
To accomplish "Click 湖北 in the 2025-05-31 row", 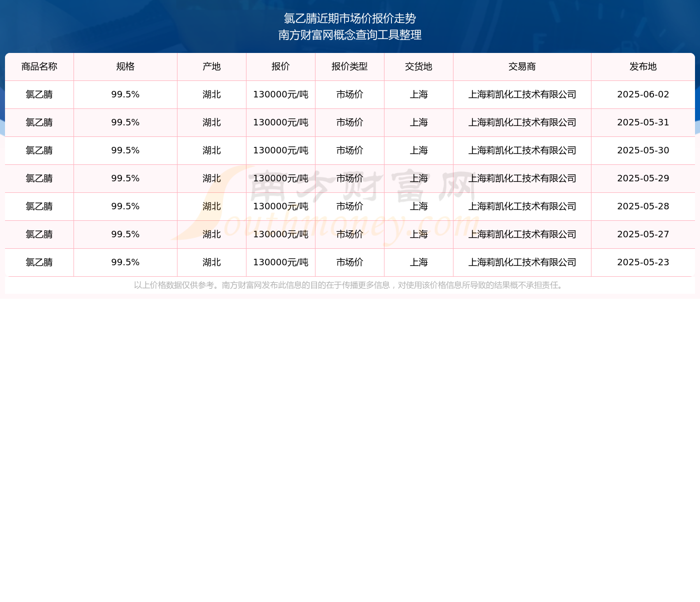I will (x=211, y=122).
